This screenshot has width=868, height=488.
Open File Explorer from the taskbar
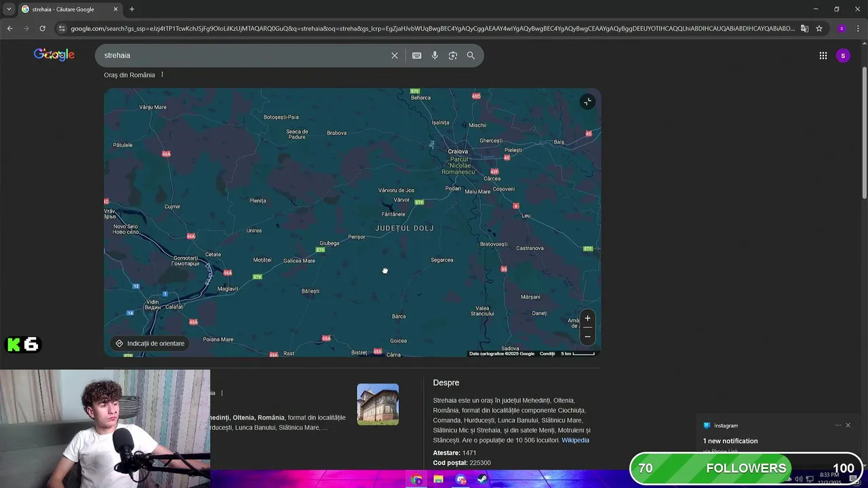(438, 479)
